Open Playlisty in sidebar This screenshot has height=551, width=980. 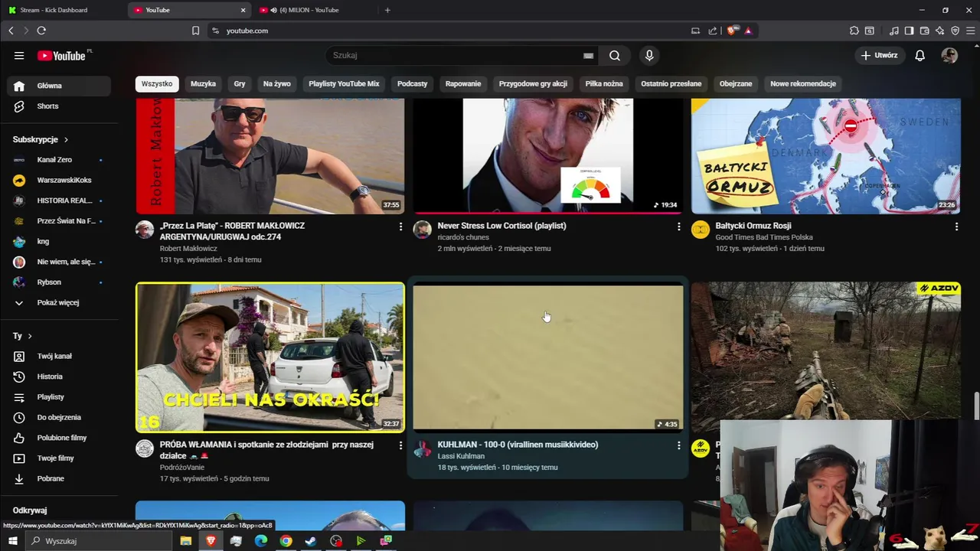point(59,397)
